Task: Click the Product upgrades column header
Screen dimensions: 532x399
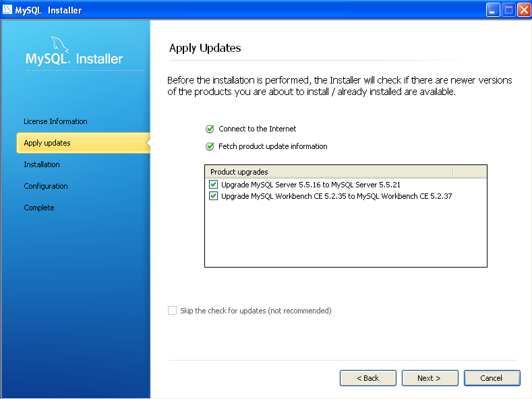Action: click(x=329, y=172)
